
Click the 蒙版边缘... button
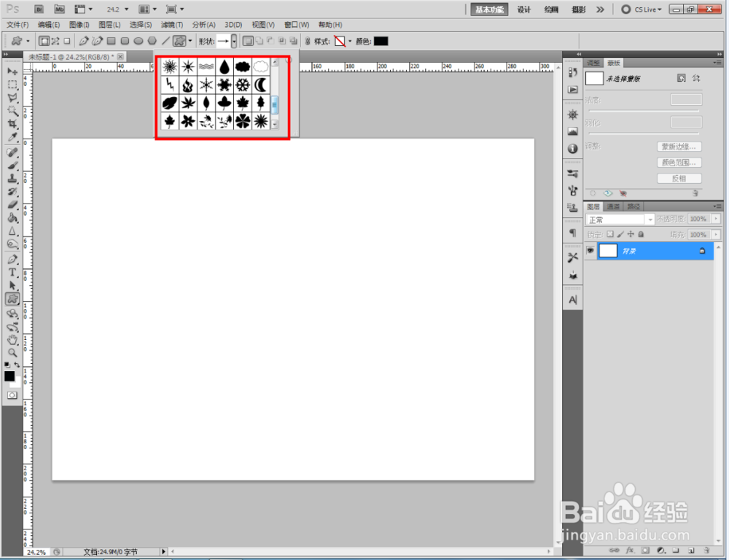679,147
